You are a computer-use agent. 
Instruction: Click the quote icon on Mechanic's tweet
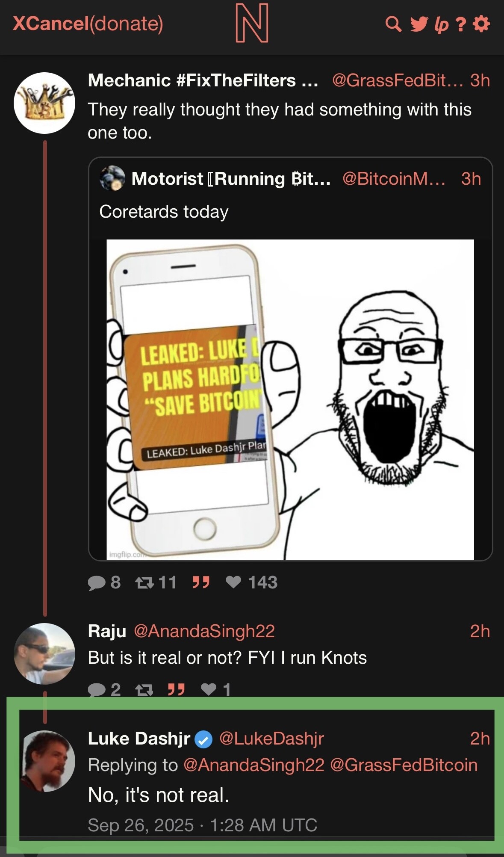pos(201,582)
